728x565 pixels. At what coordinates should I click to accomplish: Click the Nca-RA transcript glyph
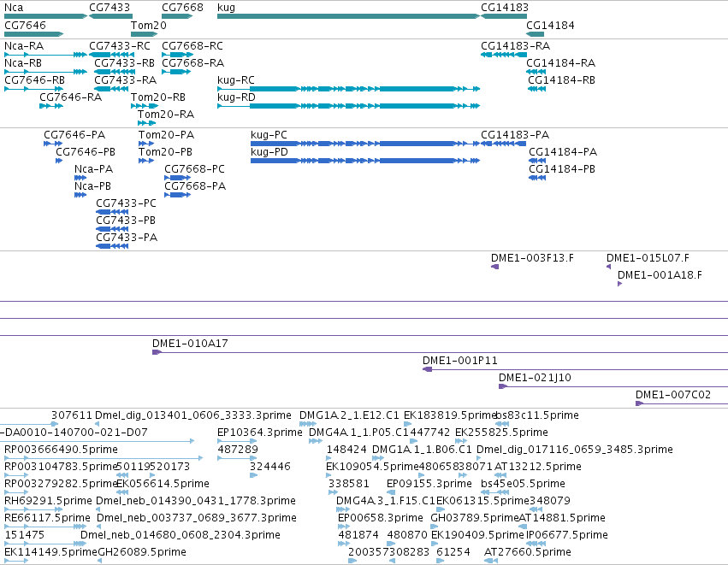pyautogui.click(x=45, y=55)
